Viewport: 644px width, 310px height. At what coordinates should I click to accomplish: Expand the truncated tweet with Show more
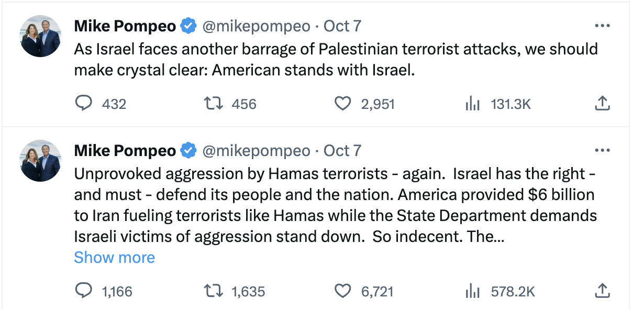click(114, 257)
